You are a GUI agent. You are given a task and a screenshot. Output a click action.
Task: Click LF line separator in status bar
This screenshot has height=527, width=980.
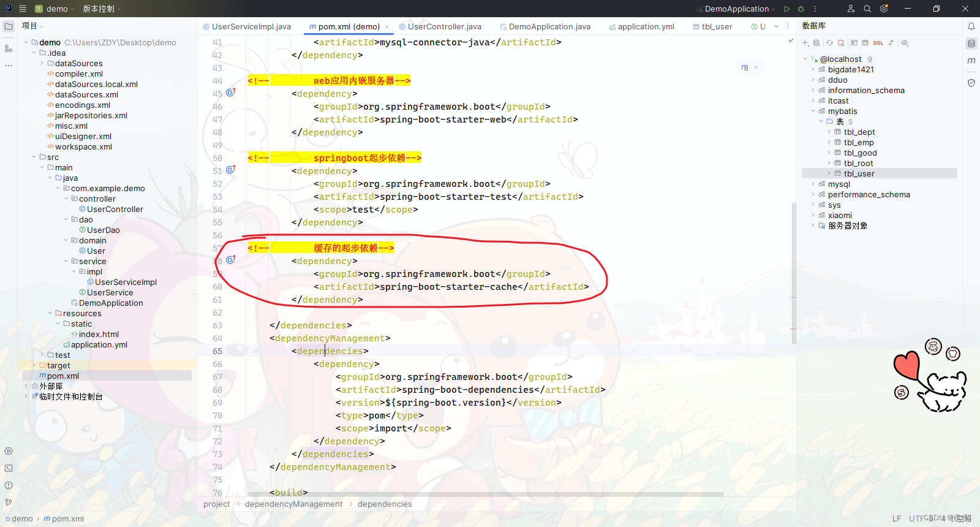click(x=896, y=518)
